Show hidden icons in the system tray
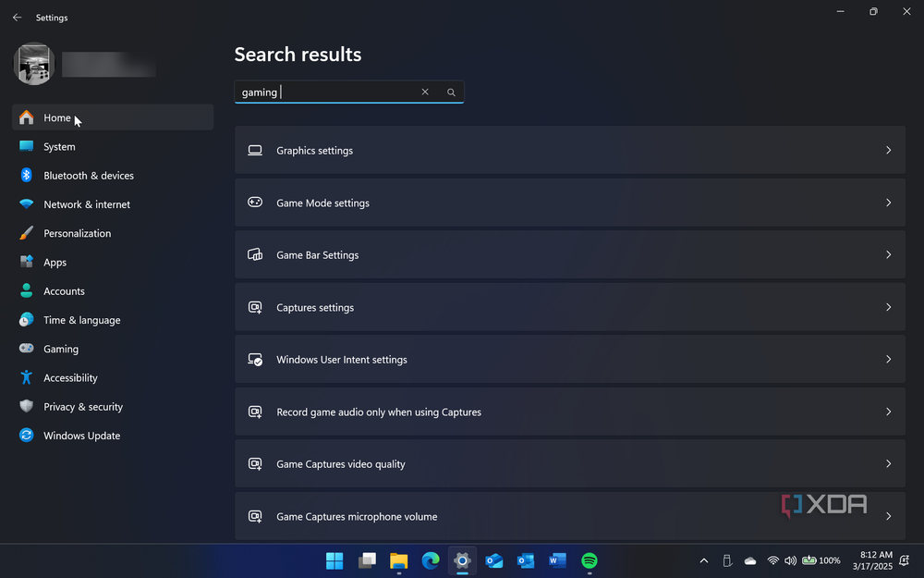The width and height of the screenshot is (924, 578). [703, 560]
